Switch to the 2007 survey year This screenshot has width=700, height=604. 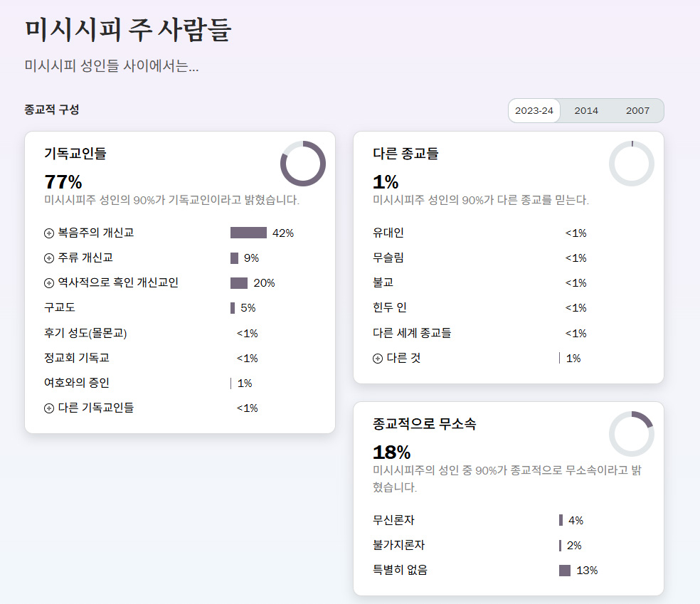click(x=638, y=111)
